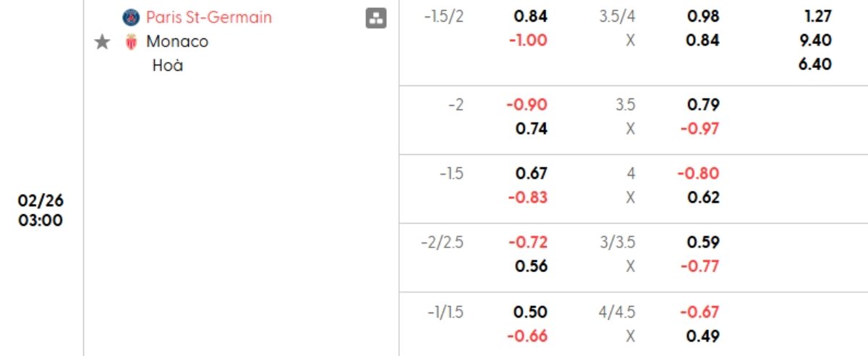Select -0.80 over odds on the 4 goal line
This screenshot has height=356, width=868.
(x=699, y=174)
